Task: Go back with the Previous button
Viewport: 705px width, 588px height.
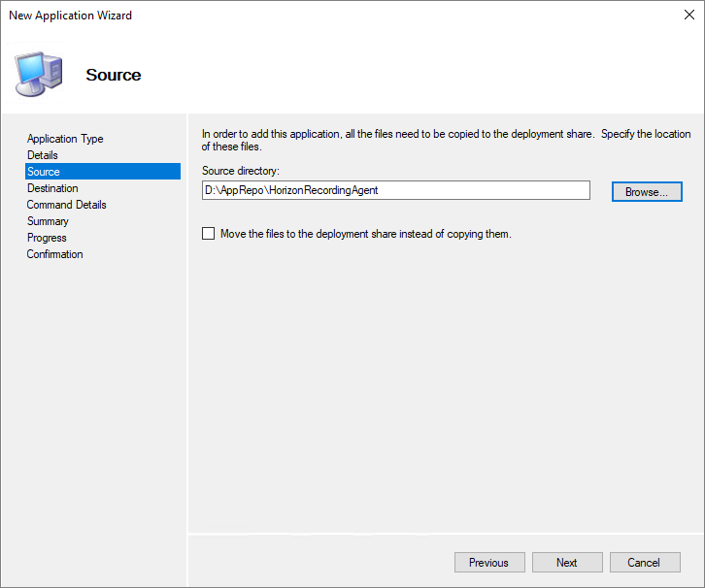Action: pyautogui.click(x=489, y=563)
